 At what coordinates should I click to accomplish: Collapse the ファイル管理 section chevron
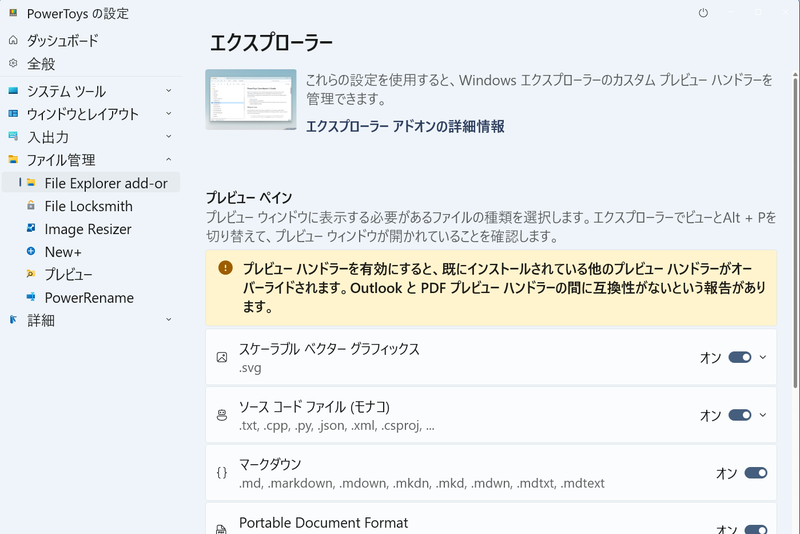point(168,160)
